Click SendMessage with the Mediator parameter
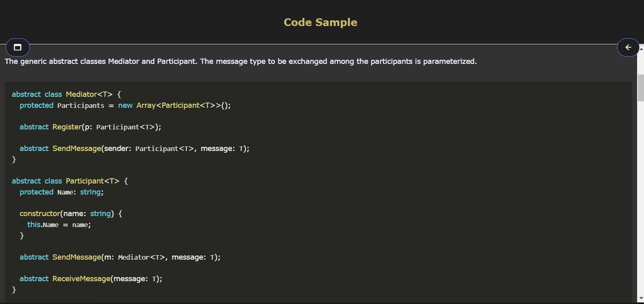The image size is (644, 304). coord(77,257)
